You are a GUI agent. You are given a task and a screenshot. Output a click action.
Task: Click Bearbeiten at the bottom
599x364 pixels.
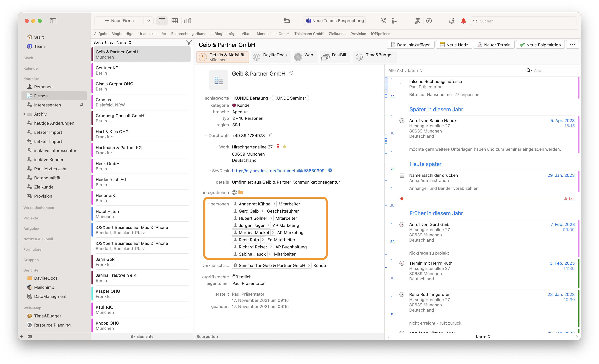pos(207,336)
